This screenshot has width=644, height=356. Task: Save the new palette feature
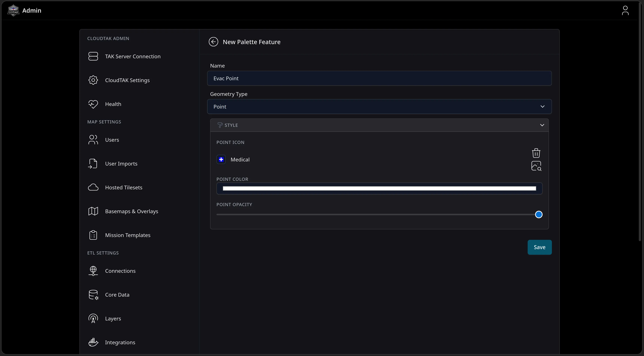click(x=540, y=247)
